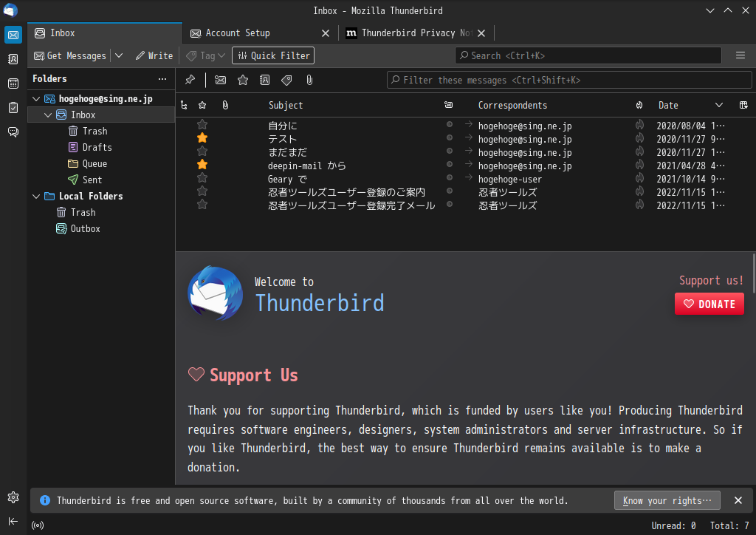Filter to messages from contacts
This screenshot has height=535, width=756.
point(265,80)
